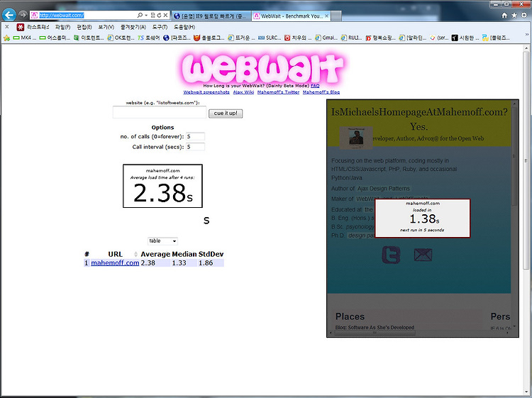This screenshot has height=398, width=532.
Task: Open the 도움말(H) menu
Action: 184,27
